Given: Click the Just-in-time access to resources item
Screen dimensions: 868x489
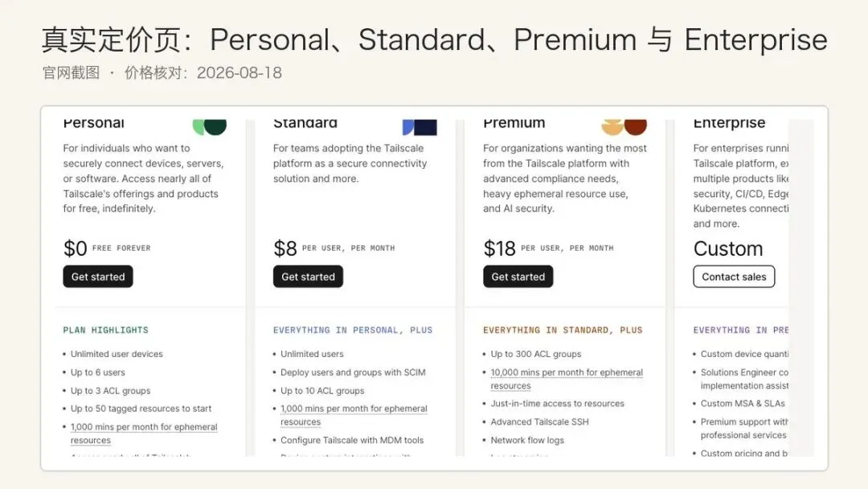Looking at the screenshot, I should (x=557, y=404).
